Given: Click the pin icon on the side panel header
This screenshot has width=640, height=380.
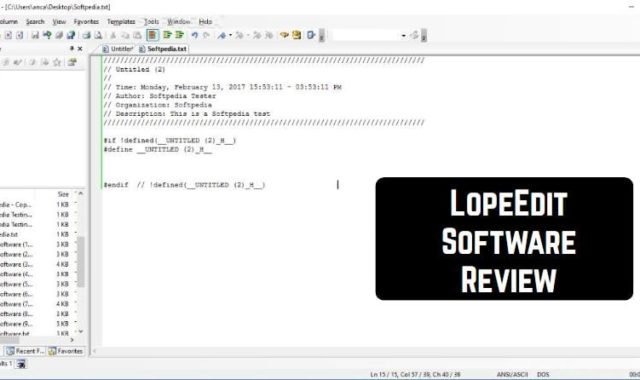Looking at the screenshot, I should click(x=72, y=49).
